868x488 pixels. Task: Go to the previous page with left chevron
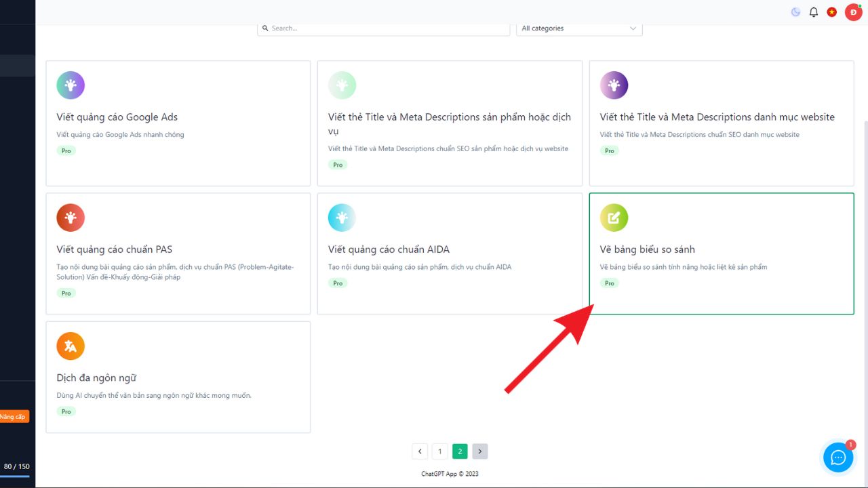[x=420, y=451]
